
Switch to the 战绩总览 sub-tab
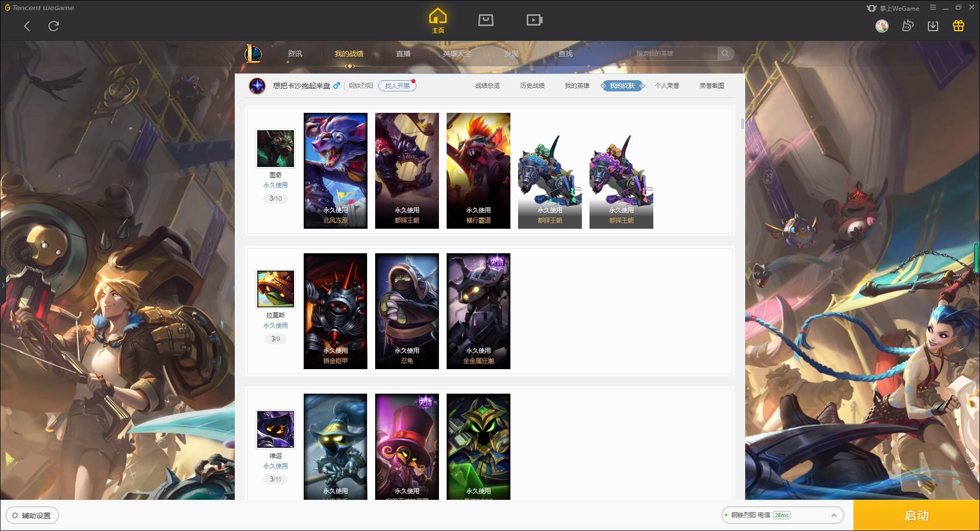coord(487,86)
